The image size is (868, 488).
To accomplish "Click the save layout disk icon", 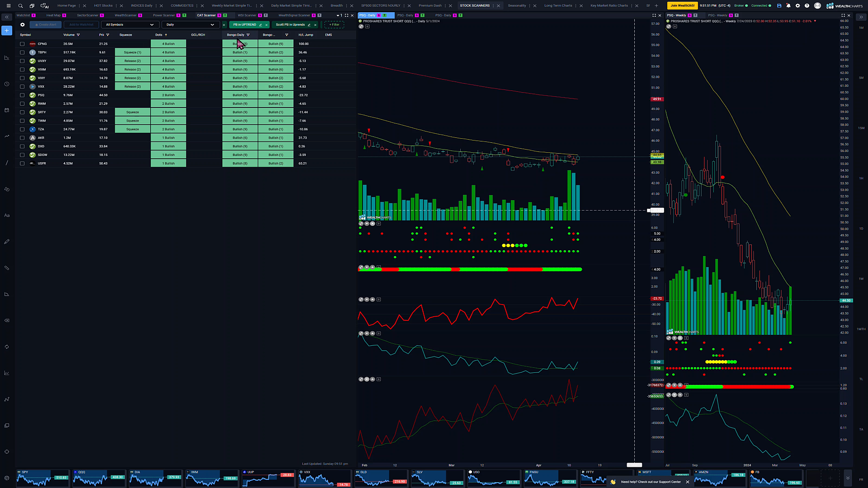I will [x=779, y=6].
